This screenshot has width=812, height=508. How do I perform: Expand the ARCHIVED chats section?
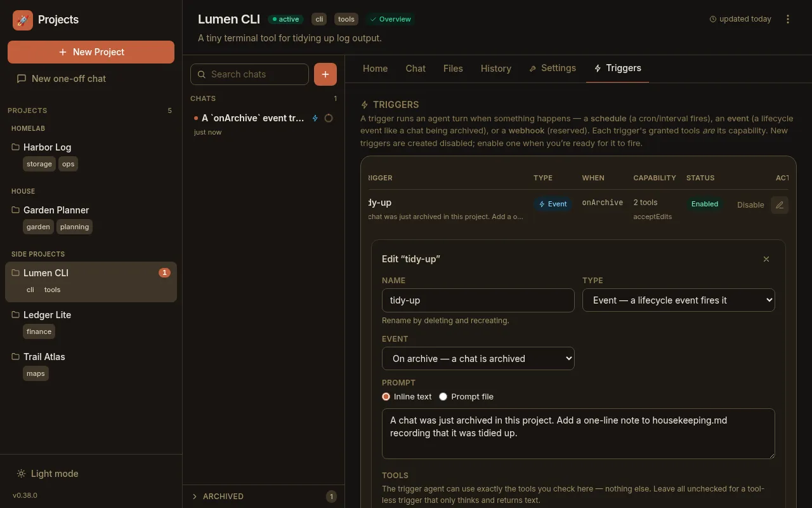263,497
